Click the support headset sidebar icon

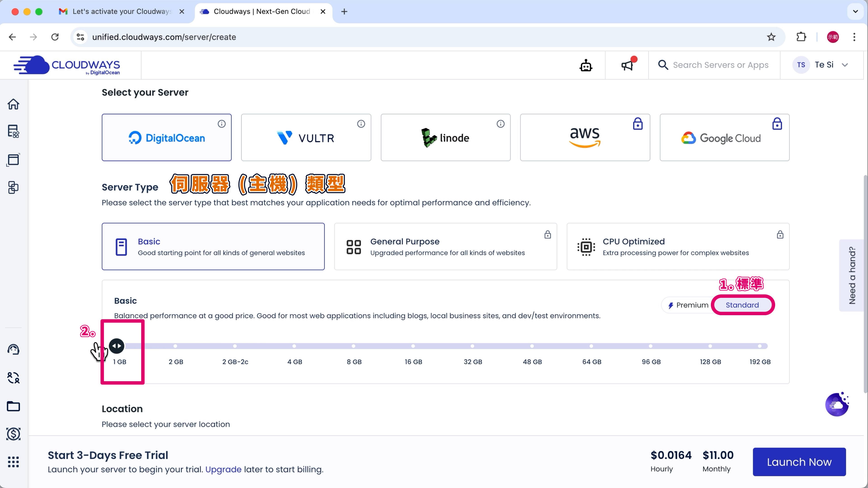[14, 350]
